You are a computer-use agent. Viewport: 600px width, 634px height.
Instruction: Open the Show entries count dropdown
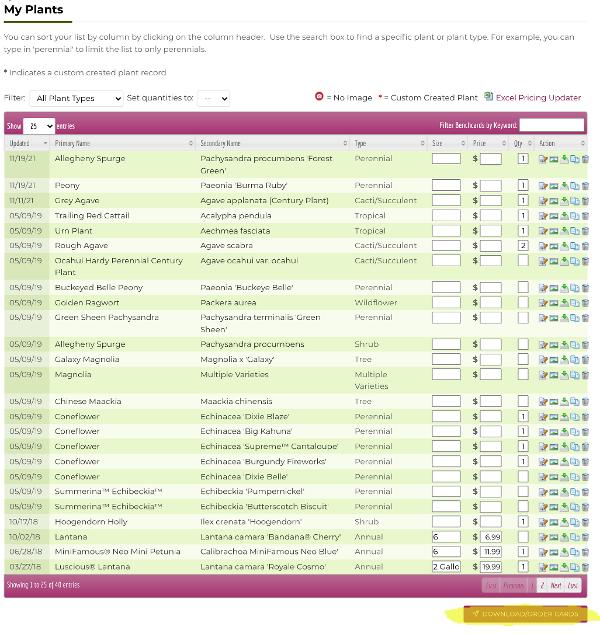pos(39,126)
